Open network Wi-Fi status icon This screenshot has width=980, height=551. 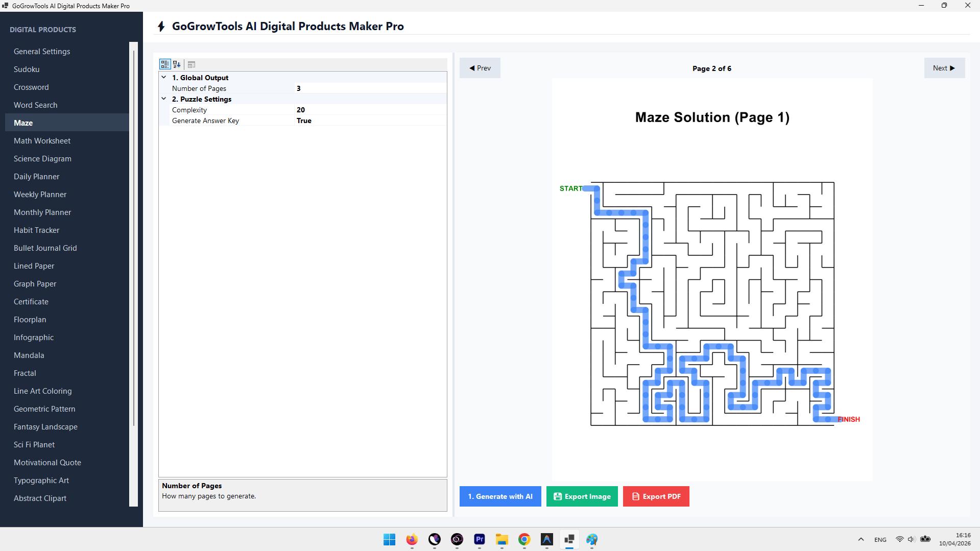[x=900, y=539]
